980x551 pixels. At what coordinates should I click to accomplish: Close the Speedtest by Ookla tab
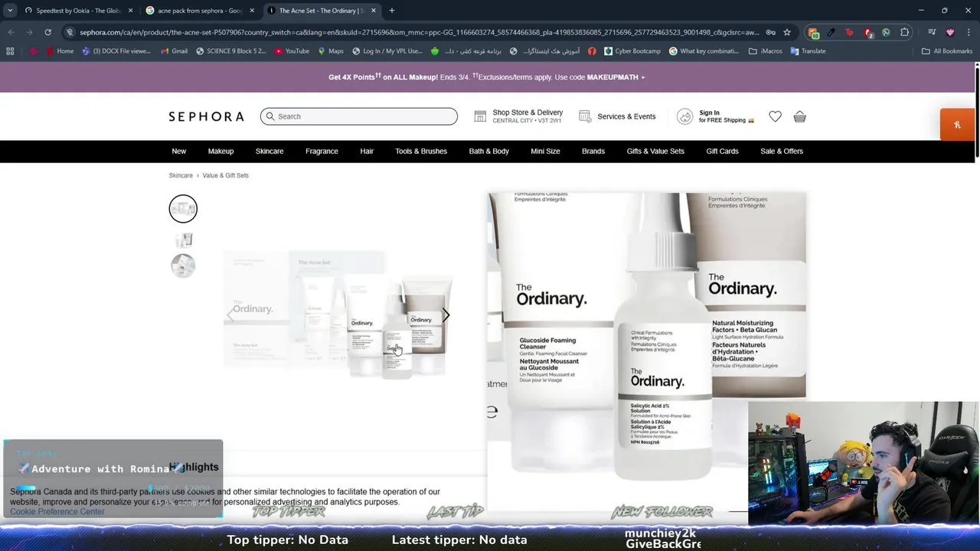coord(131,11)
